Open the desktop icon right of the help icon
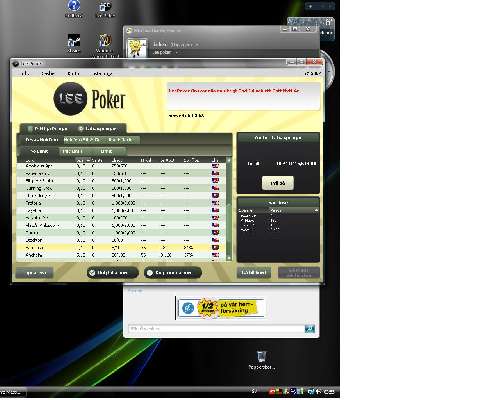 (x=105, y=7)
